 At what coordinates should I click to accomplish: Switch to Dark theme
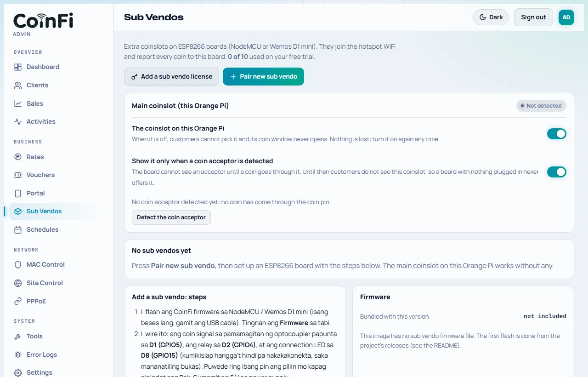(x=491, y=17)
